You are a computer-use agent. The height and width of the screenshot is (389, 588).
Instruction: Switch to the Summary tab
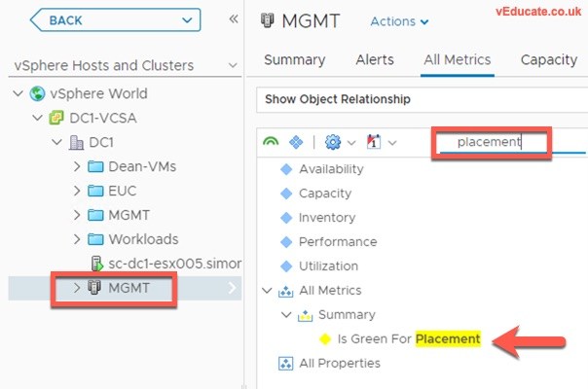(294, 60)
